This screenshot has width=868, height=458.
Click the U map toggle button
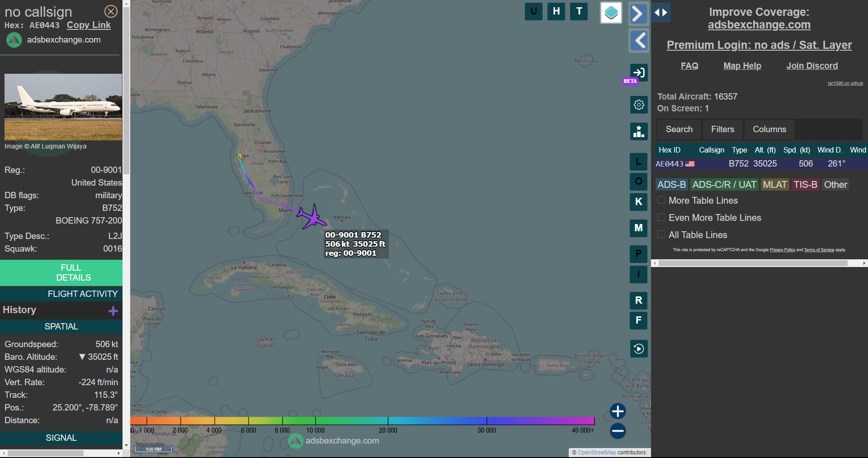pyautogui.click(x=533, y=11)
